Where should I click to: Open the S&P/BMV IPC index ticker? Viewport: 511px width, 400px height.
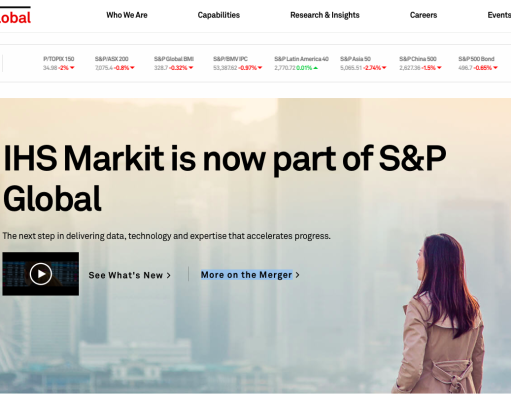tap(238, 63)
